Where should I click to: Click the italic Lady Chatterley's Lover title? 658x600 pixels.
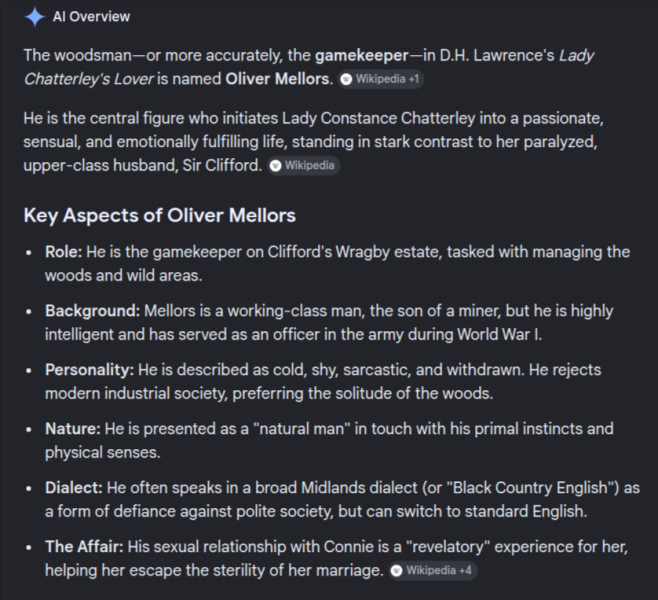(309, 67)
